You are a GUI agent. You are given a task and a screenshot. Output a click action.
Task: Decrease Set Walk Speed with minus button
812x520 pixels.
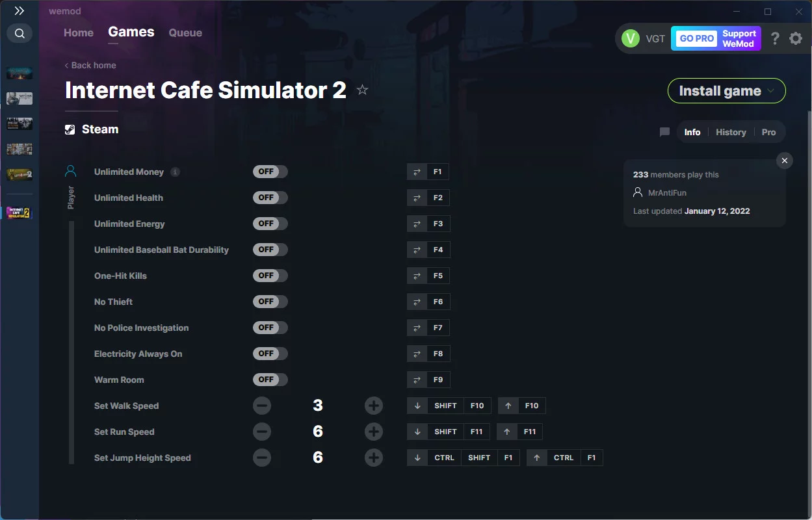pos(262,406)
